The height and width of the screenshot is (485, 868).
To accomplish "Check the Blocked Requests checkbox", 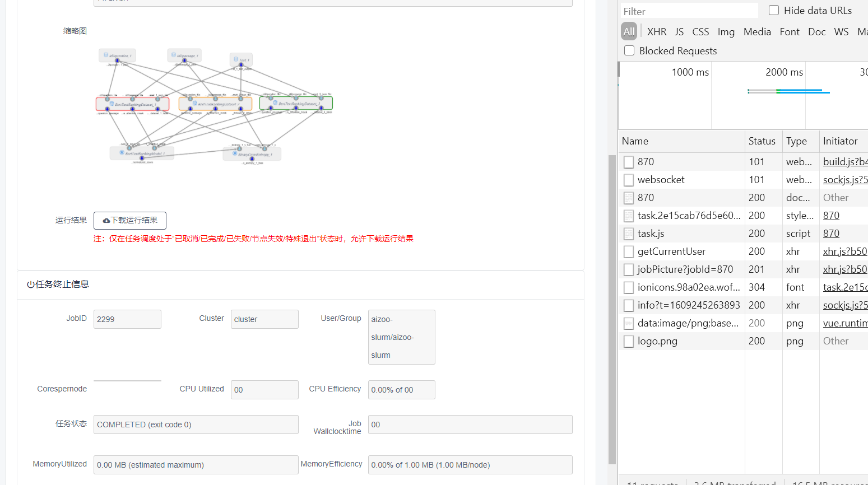I will click(629, 50).
